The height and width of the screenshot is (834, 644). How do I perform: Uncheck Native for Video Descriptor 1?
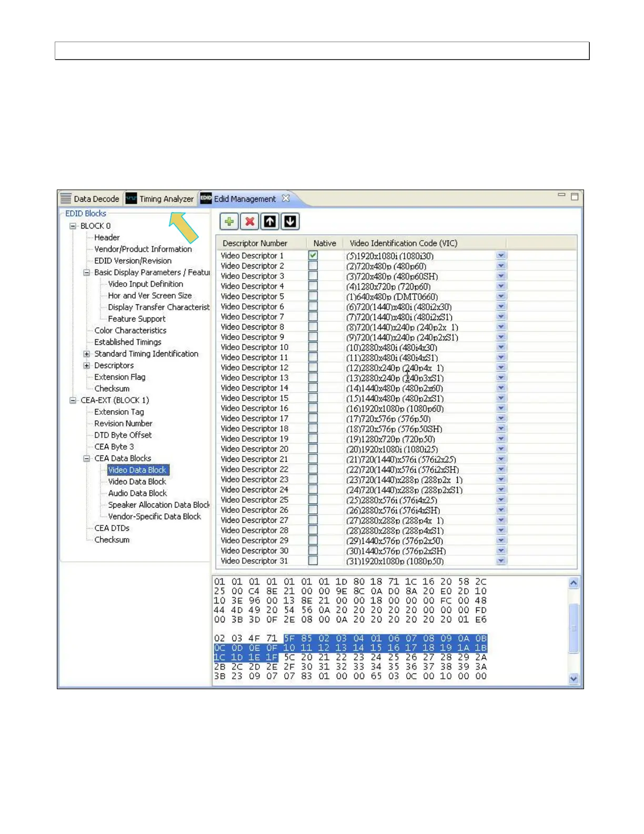pos(313,255)
